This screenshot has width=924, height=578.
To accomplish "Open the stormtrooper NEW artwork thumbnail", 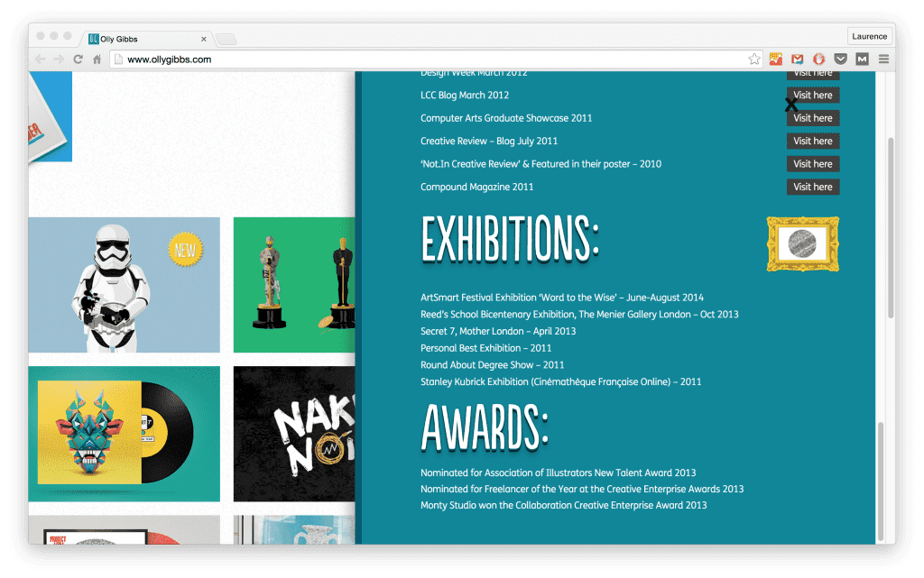I will click(125, 285).
